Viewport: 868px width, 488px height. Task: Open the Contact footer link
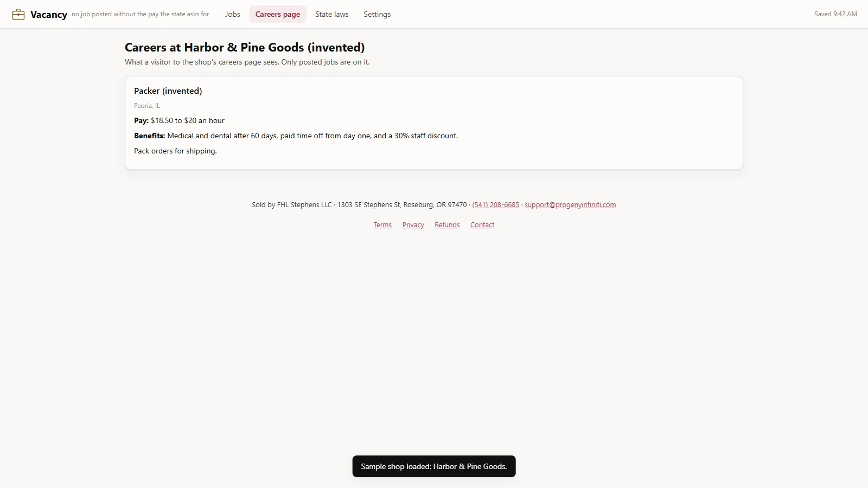tap(482, 225)
